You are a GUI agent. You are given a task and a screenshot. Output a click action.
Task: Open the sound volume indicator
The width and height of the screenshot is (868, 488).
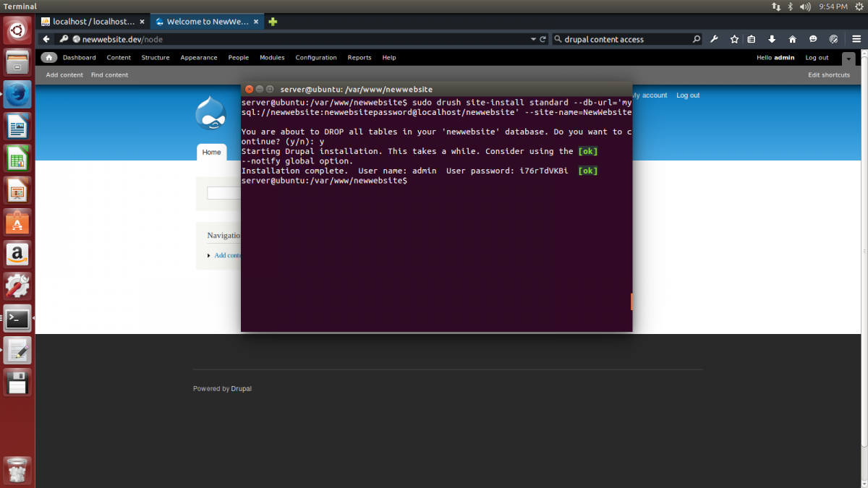[805, 7]
